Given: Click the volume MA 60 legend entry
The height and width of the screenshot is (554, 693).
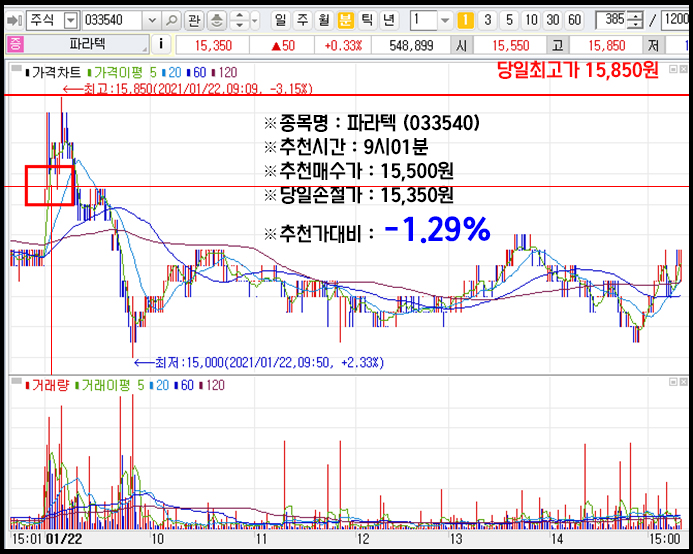Looking at the screenshot, I should pos(184,386).
